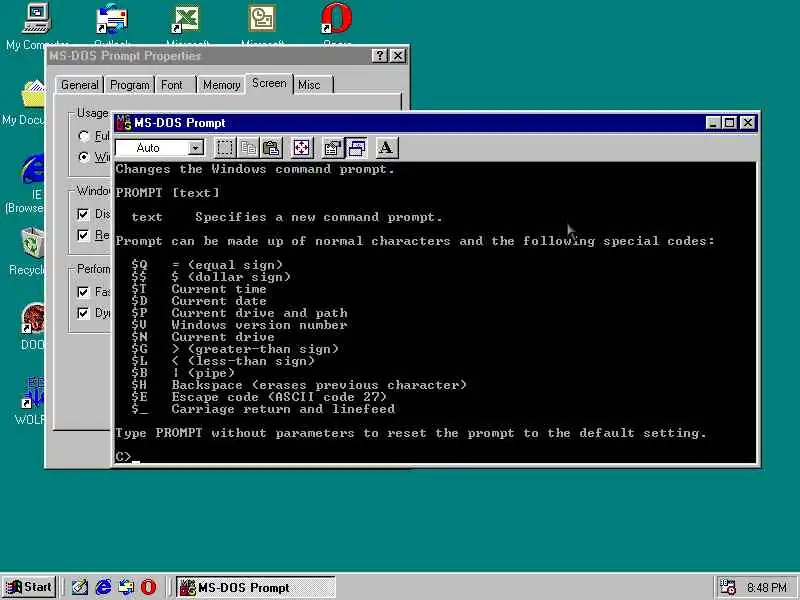Open the Font settings 'A' toolbar button
Viewport: 800px width, 600px height.
click(386, 148)
